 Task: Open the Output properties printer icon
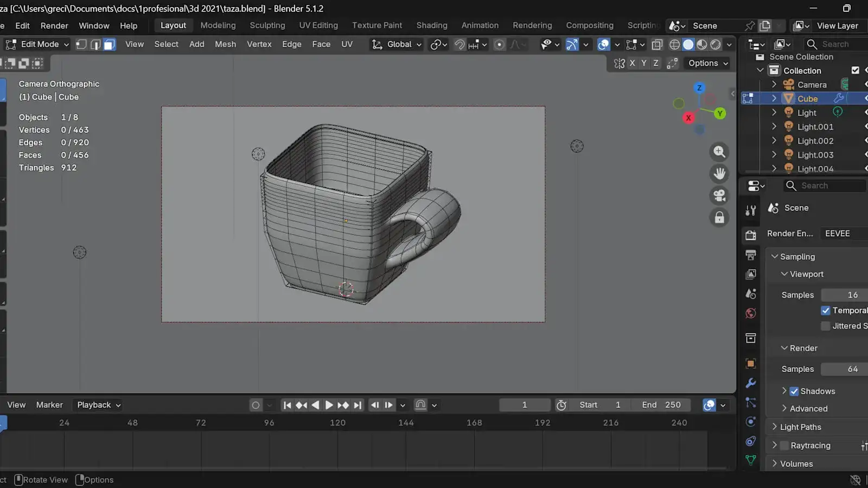click(751, 255)
